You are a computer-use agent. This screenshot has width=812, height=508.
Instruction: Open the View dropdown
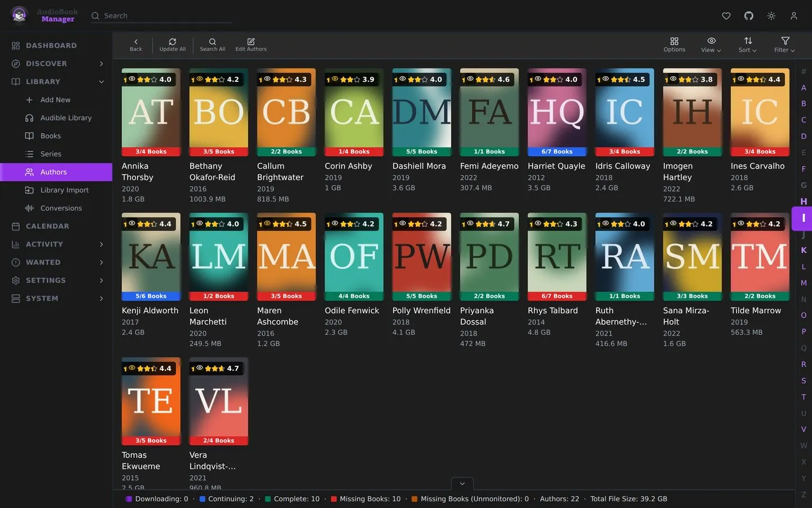711,45
